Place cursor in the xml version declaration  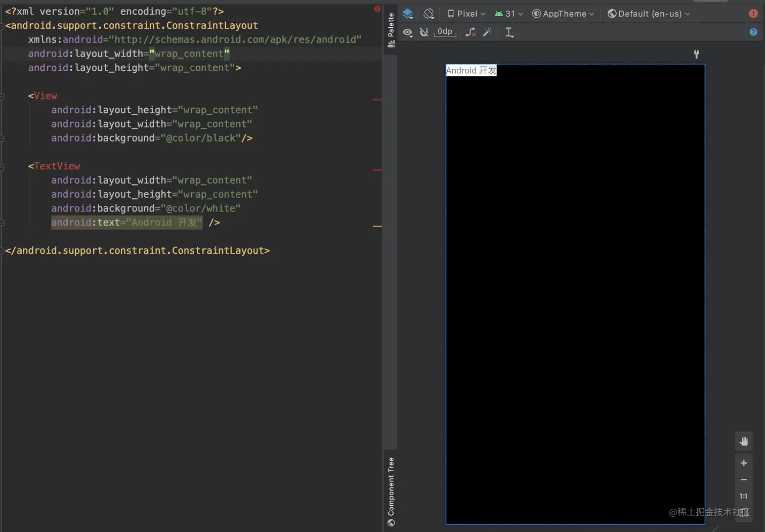coord(114,11)
